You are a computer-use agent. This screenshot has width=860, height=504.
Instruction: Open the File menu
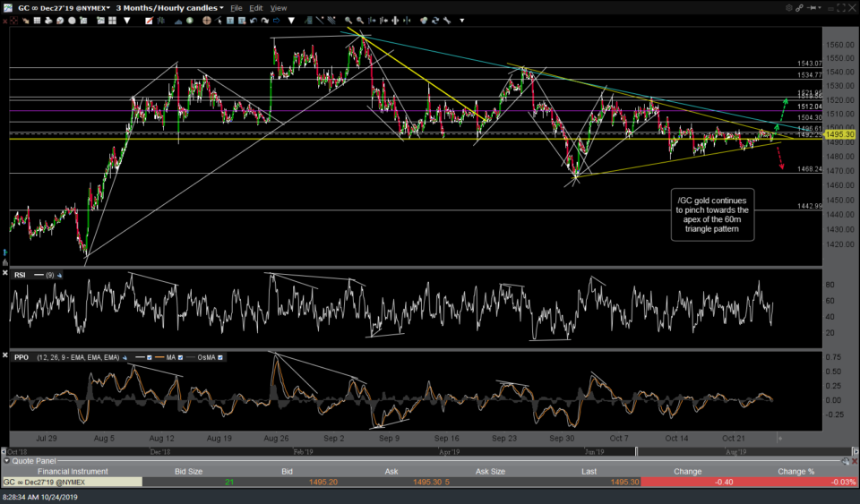point(236,7)
